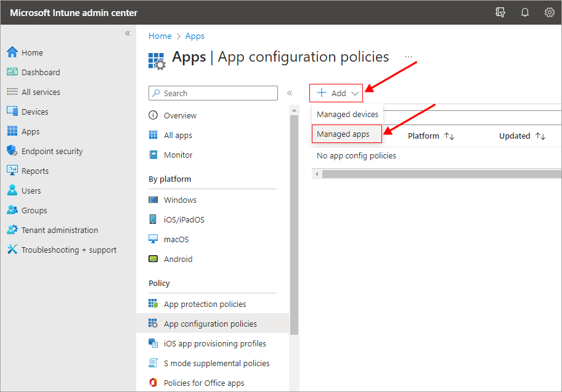Collapse the main left navigation sidebar
562x392 pixels.
pos(128,33)
